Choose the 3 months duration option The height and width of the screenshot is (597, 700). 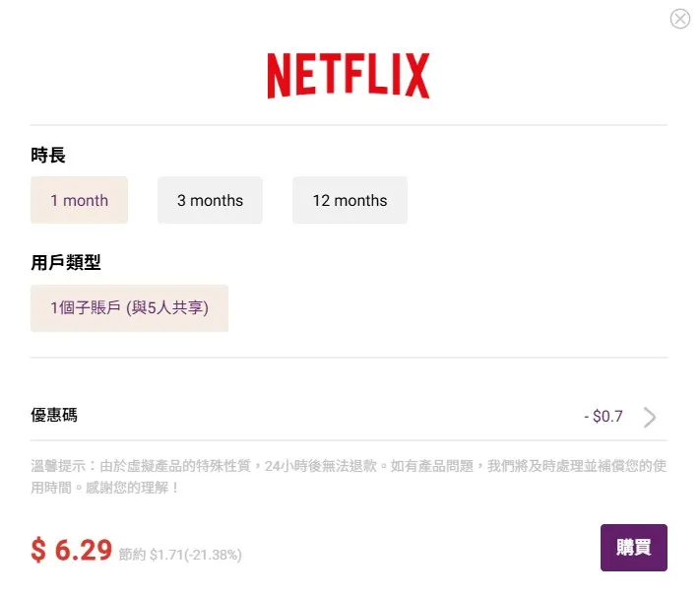[210, 200]
